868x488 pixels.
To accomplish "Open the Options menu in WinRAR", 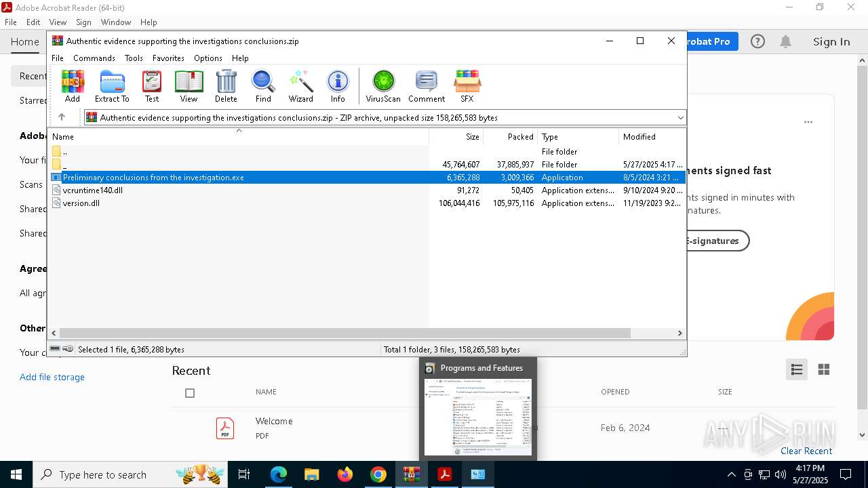I will [x=208, y=58].
